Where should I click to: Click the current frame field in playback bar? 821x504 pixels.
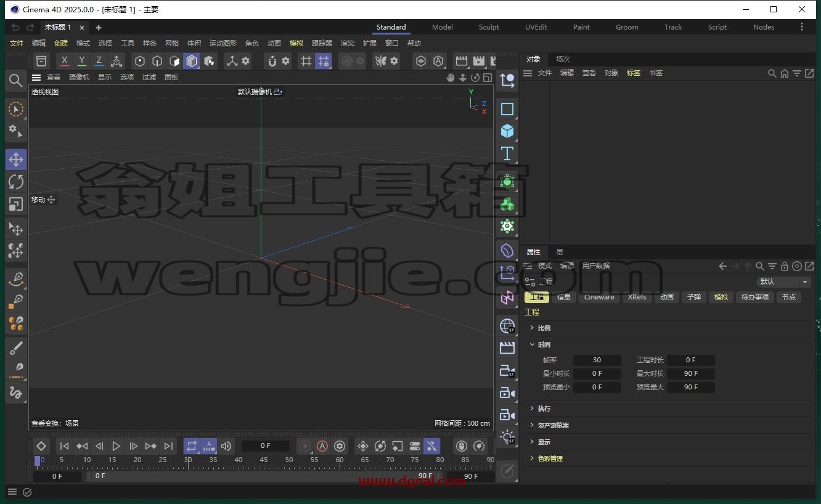266,445
